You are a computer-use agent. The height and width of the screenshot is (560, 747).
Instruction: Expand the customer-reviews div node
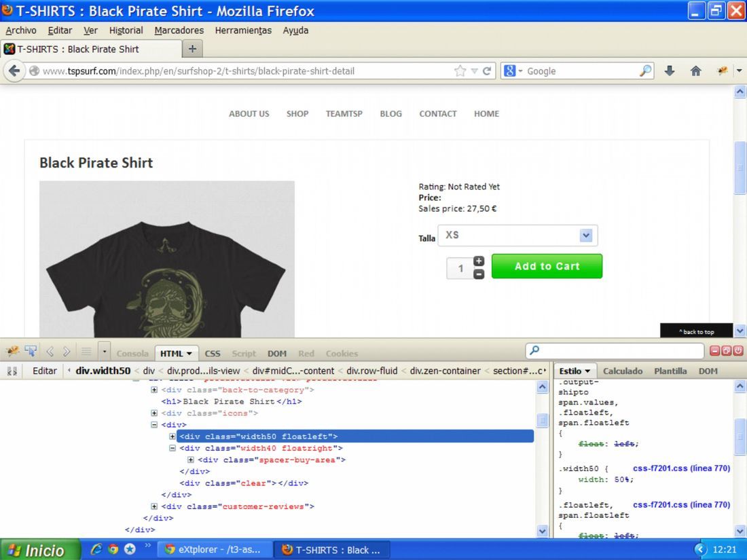pyautogui.click(x=154, y=506)
